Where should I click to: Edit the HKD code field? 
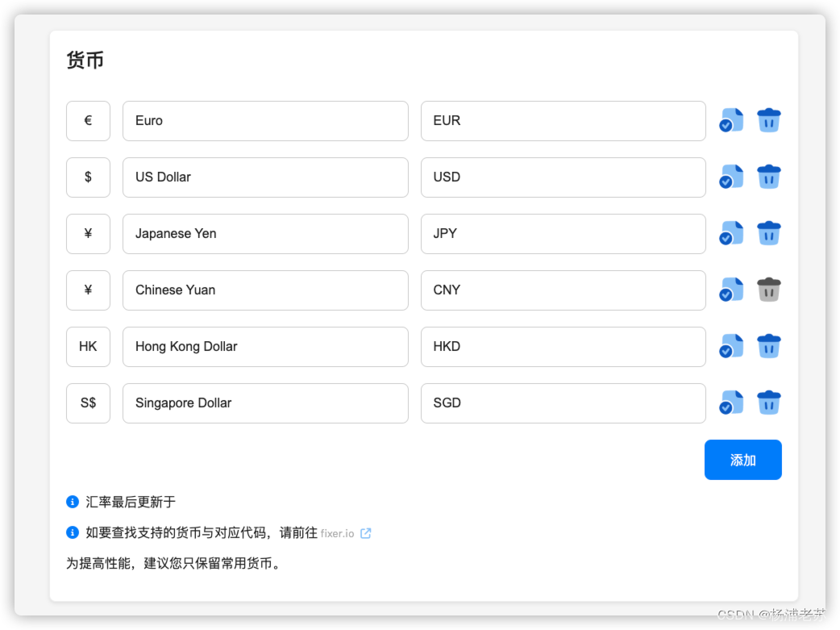pyautogui.click(x=563, y=346)
